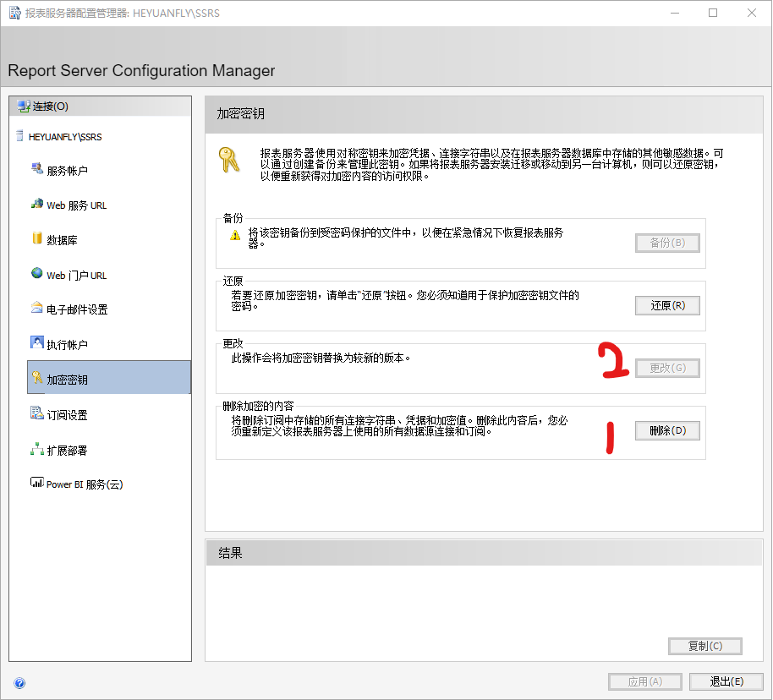
Task: Open the 执行帐户 page
Action: (67, 345)
